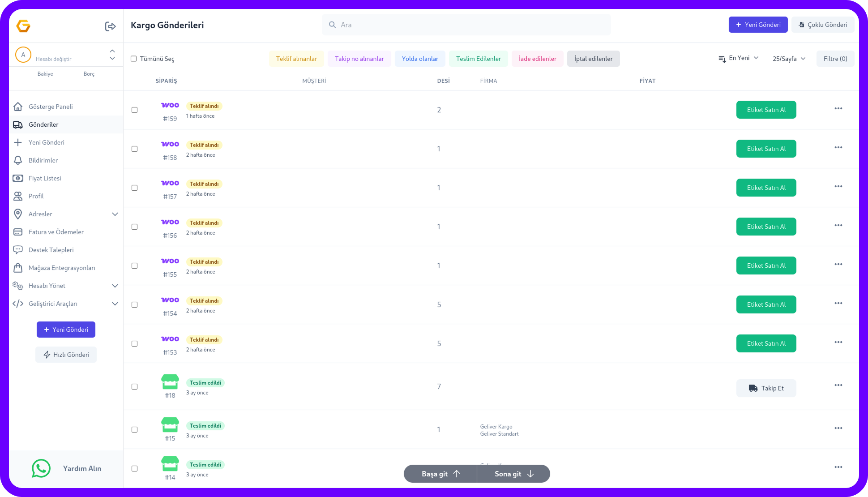Open the 25/Sayfa page size dropdown
Image resolution: width=868 pixels, height=497 pixels.
pyautogui.click(x=789, y=59)
